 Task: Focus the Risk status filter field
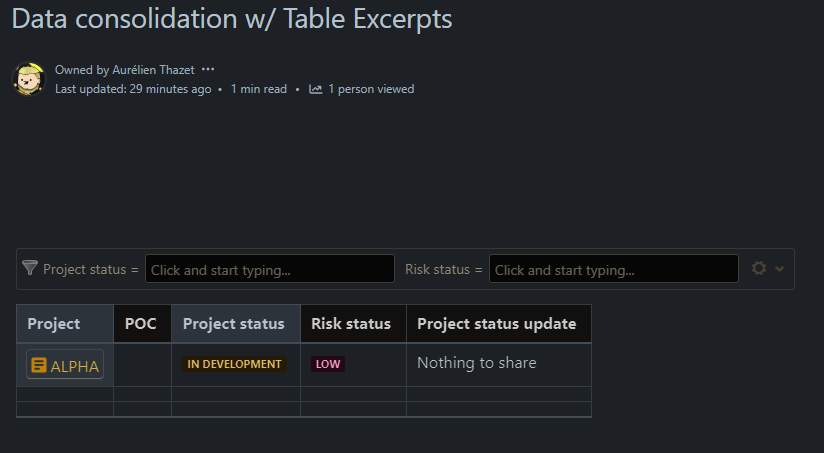613,269
